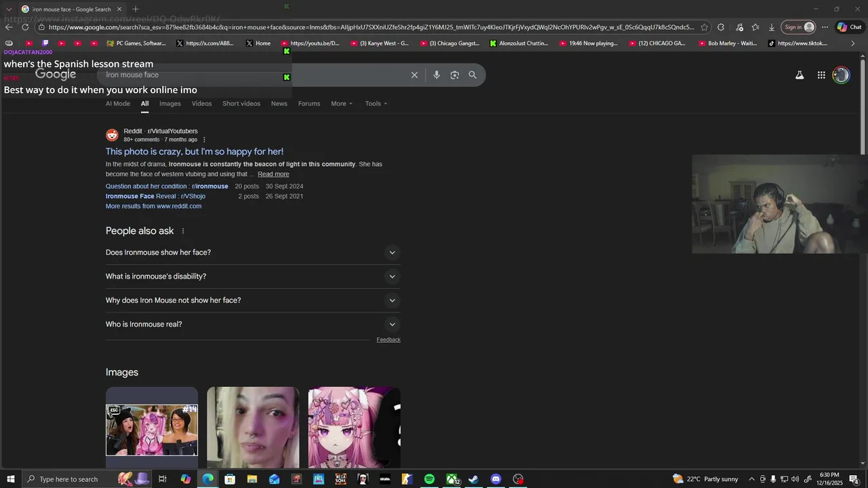Expand the Reddit snippet with Read more

click(x=273, y=174)
